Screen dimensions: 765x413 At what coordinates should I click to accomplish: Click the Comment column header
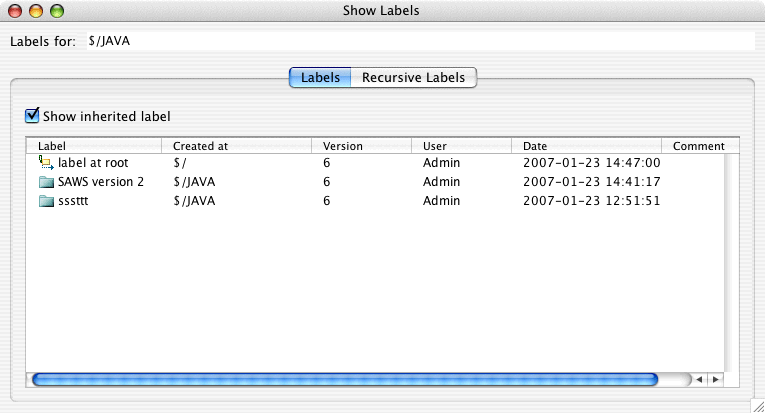point(699,146)
